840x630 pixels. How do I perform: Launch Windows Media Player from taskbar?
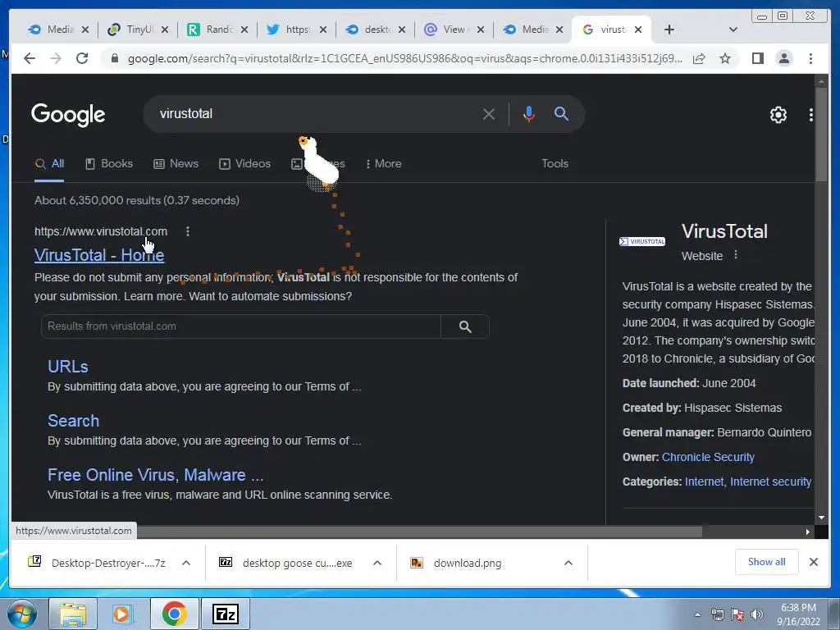(x=122, y=614)
